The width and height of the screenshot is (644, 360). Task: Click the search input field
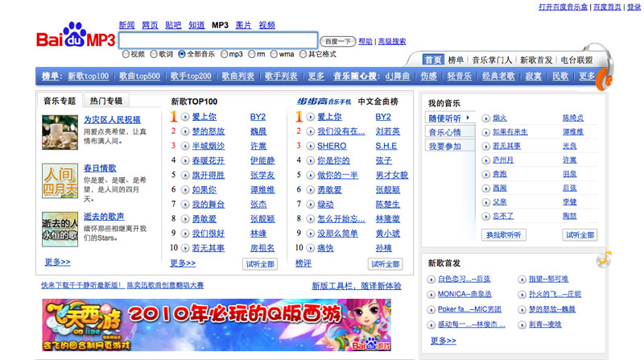pyautogui.click(x=218, y=41)
